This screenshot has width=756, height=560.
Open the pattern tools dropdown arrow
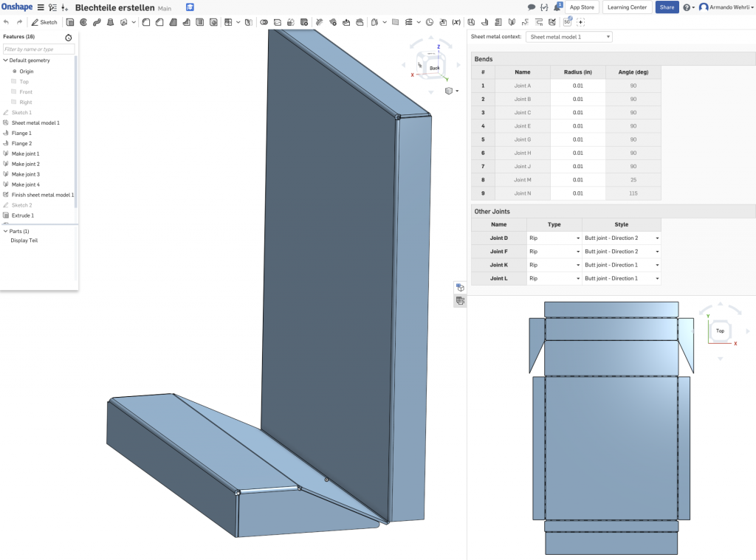coord(238,22)
